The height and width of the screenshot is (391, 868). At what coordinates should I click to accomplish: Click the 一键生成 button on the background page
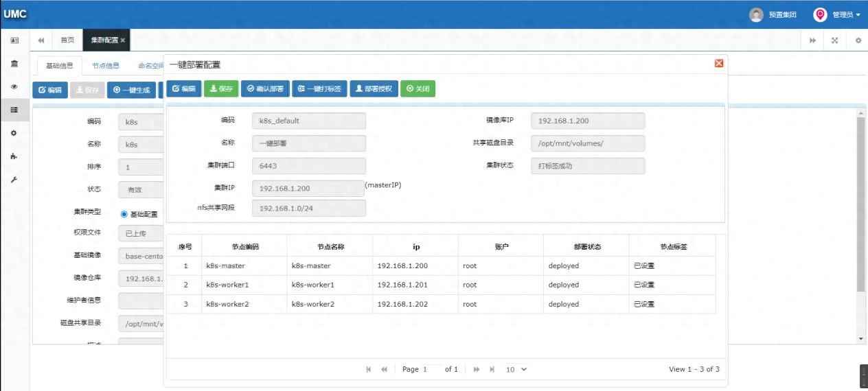click(131, 90)
